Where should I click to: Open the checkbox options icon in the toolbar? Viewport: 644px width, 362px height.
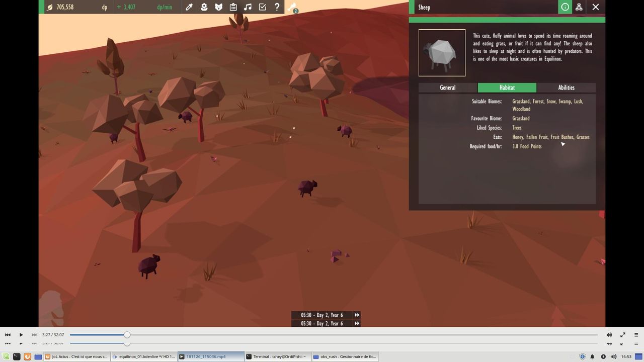pyautogui.click(x=262, y=7)
